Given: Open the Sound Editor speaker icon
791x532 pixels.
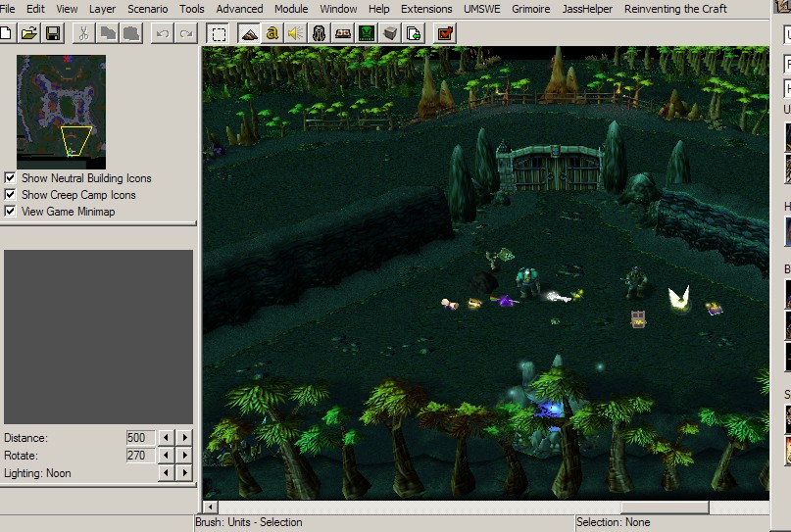Looking at the screenshot, I should (296, 33).
